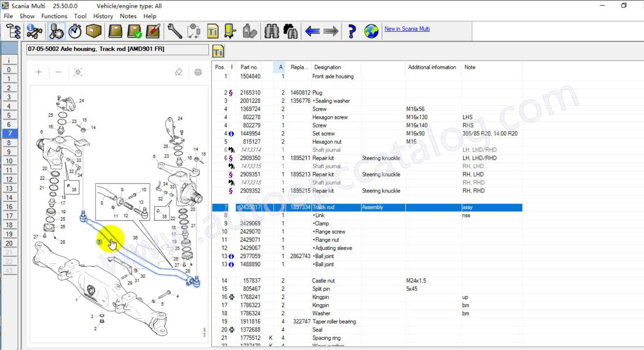Screen dimensions: 644x350
Task: Select main group 0 in sidebar
Action: [9, 70]
